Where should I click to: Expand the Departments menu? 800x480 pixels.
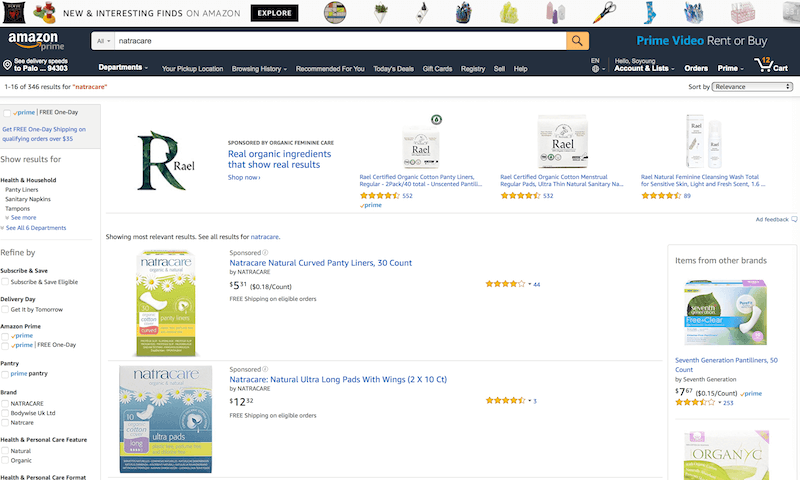pos(123,67)
